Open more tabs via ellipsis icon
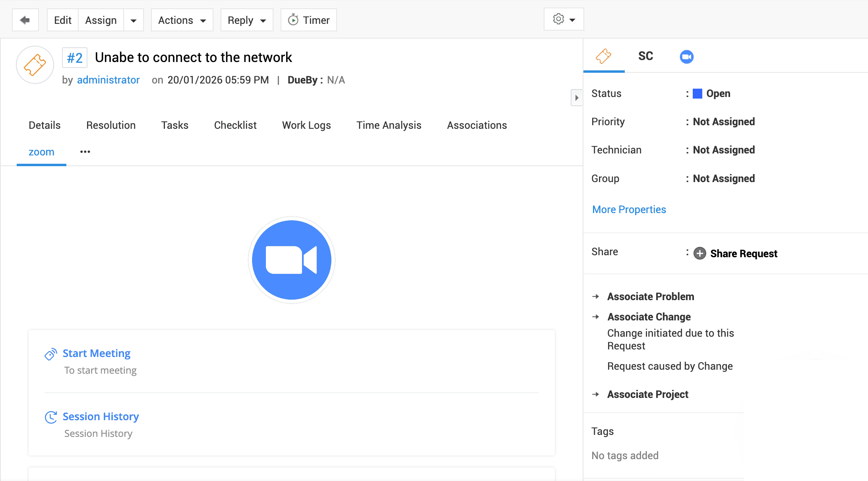The image size is (868, 481). pos(85,152)
